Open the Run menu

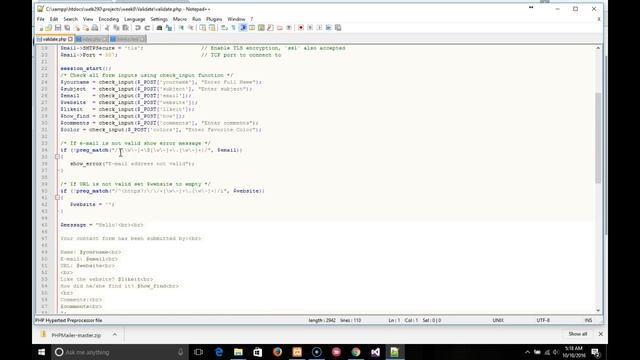[196, 19]
